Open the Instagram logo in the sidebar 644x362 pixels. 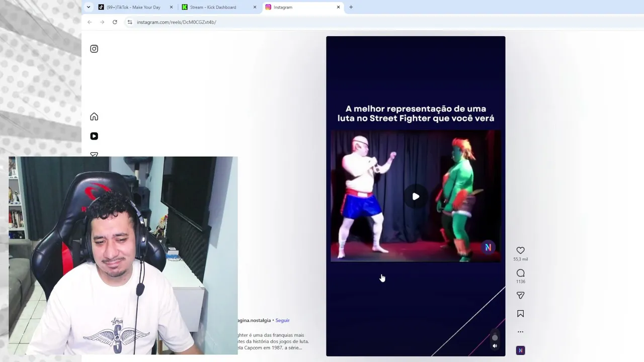click(x=94, y=49)
